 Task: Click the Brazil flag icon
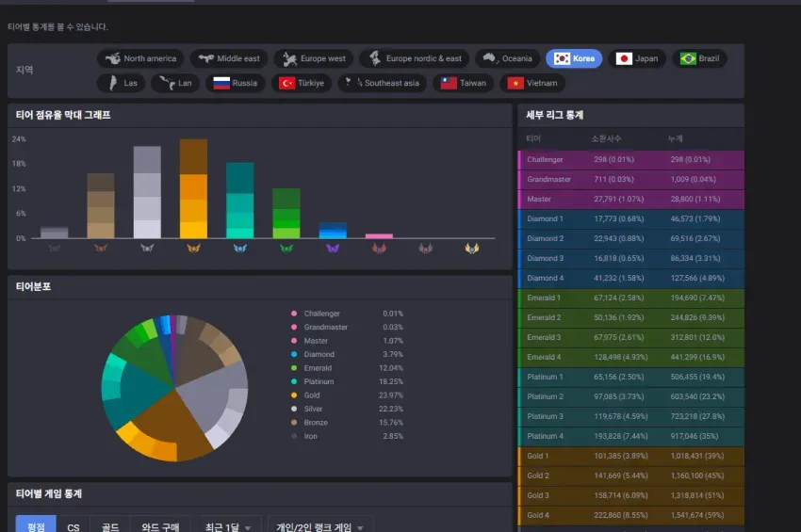(x=688, y=58)
